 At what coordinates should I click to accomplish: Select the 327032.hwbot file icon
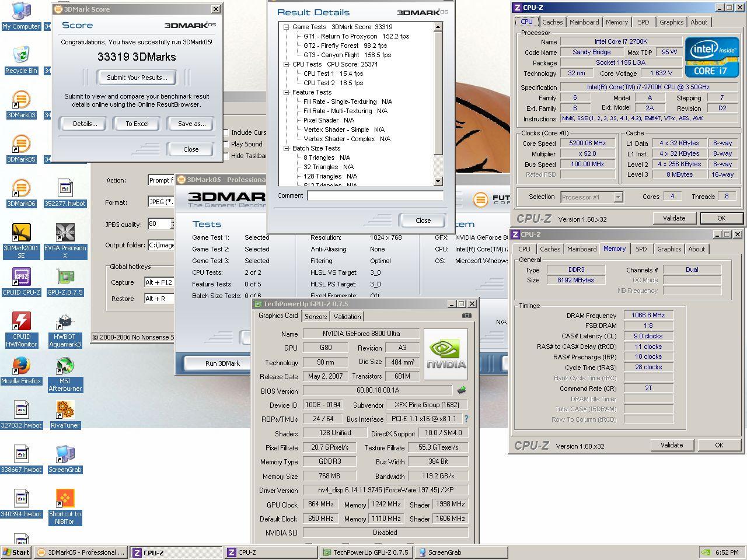[x=21, y=415]
